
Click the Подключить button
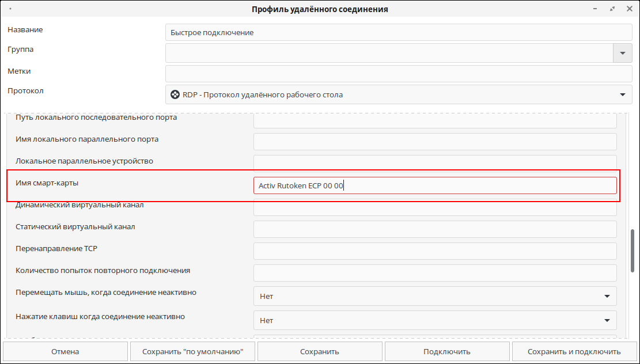(x=447, y=351)
